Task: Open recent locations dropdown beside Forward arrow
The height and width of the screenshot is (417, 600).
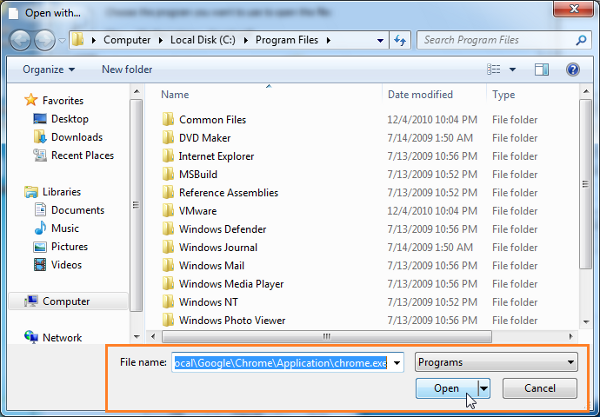Action: tap(62, 40)
